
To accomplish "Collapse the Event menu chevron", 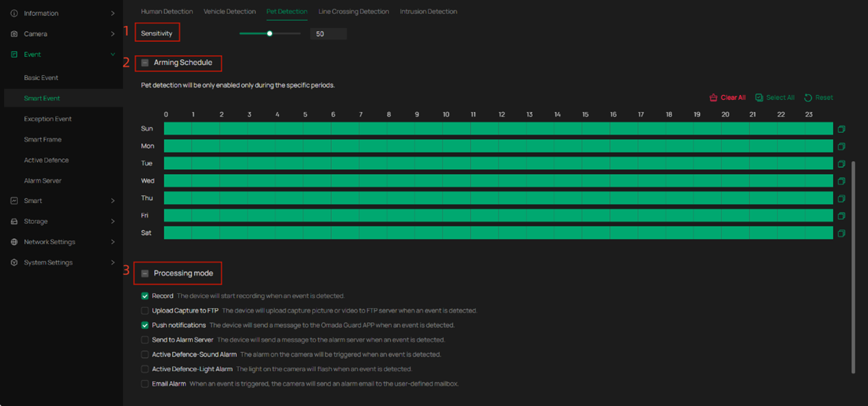I will click(113, 54).
